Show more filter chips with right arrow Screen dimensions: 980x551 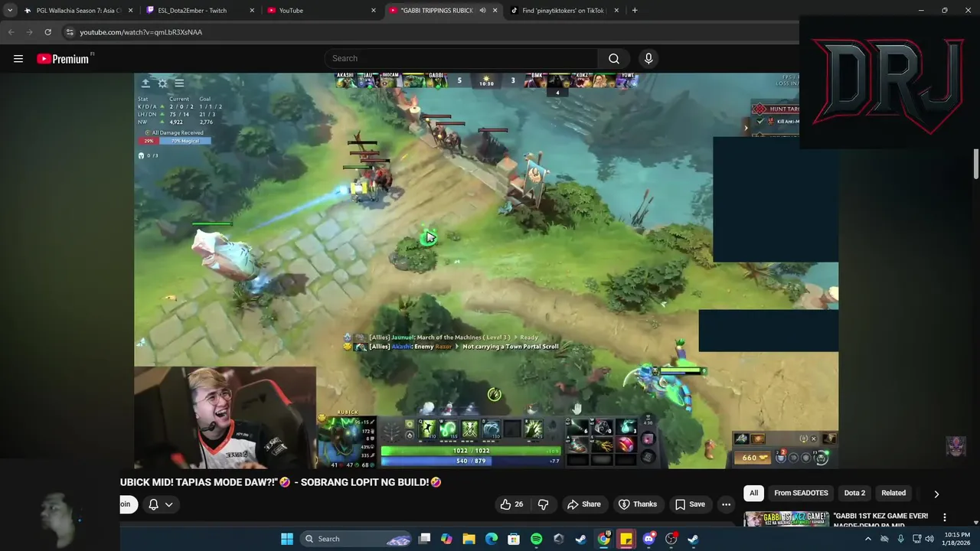pos(936,494)
